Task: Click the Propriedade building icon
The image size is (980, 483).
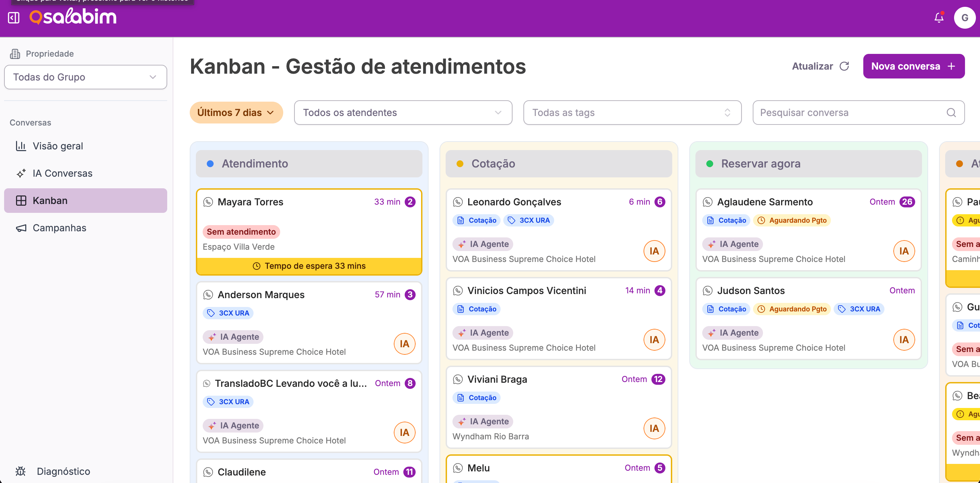Action: [x=15, y=54]
